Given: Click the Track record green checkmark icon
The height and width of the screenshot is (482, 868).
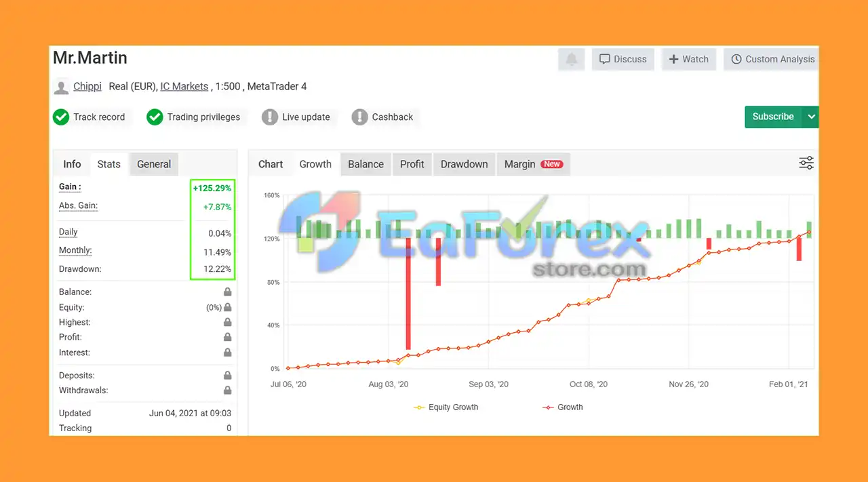Looking at the screenshot, I should [x=61, y=117].
